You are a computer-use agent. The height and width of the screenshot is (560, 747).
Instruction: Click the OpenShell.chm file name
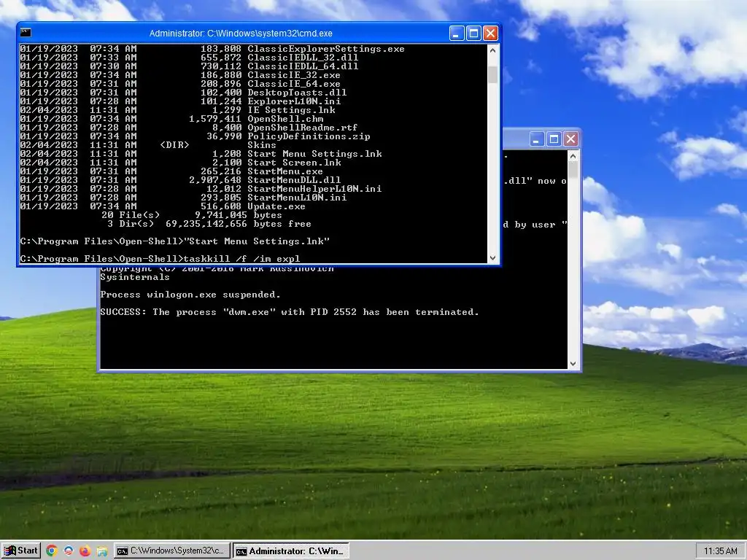coord(285,119)
